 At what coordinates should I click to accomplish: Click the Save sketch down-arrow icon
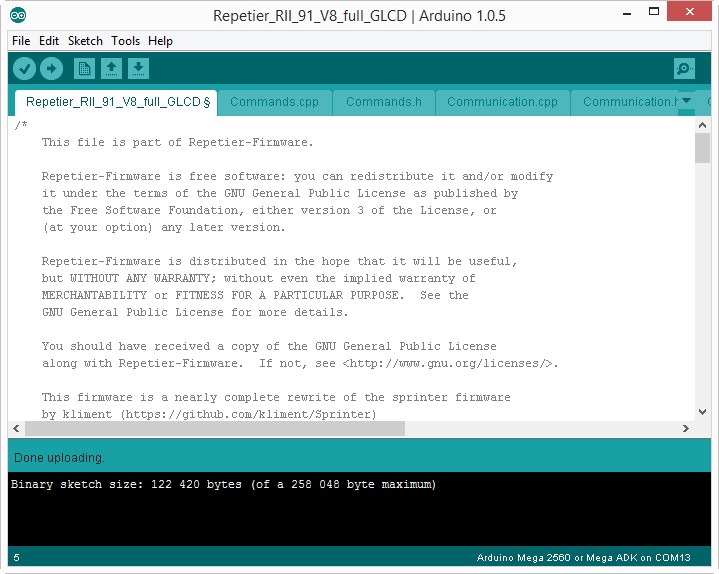pos(139,69)
